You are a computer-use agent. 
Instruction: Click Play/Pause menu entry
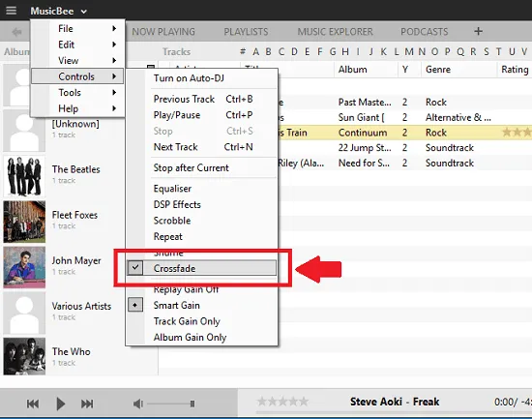(x=202, y=115)
